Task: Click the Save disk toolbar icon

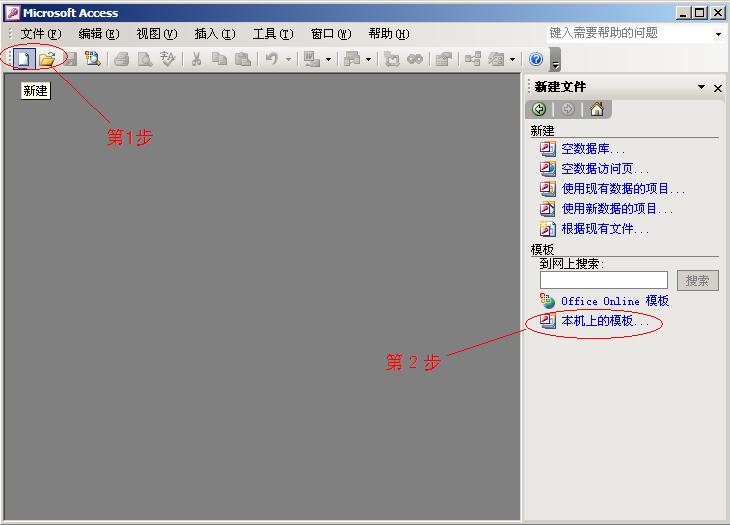Action: 70,59
